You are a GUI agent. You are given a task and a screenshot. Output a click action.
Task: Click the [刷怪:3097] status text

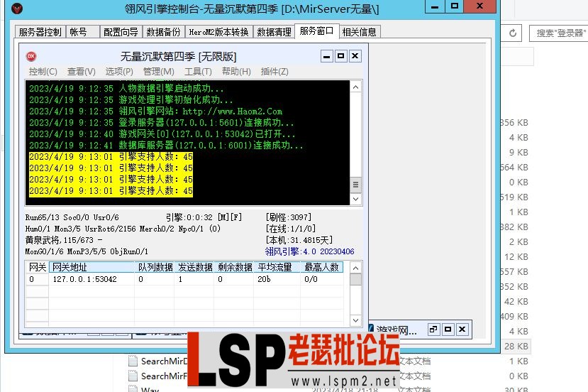click(289, 217)
